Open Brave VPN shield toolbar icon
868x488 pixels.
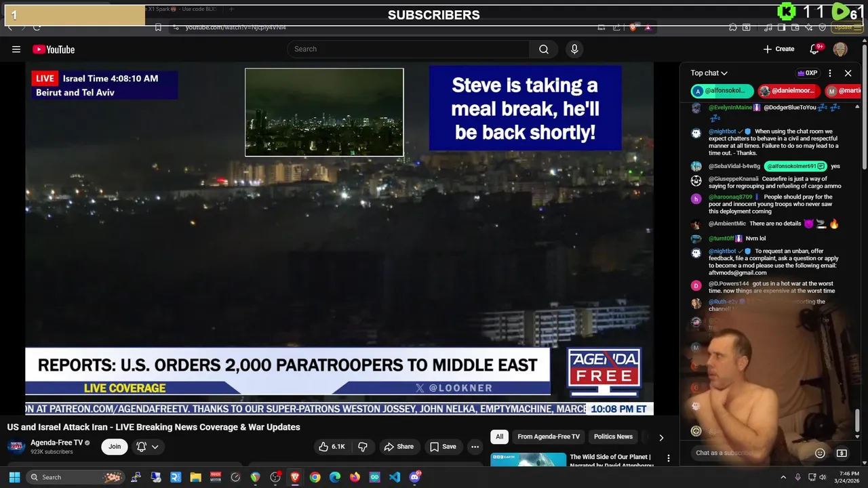pyautogui.click(x=822, y=27)
